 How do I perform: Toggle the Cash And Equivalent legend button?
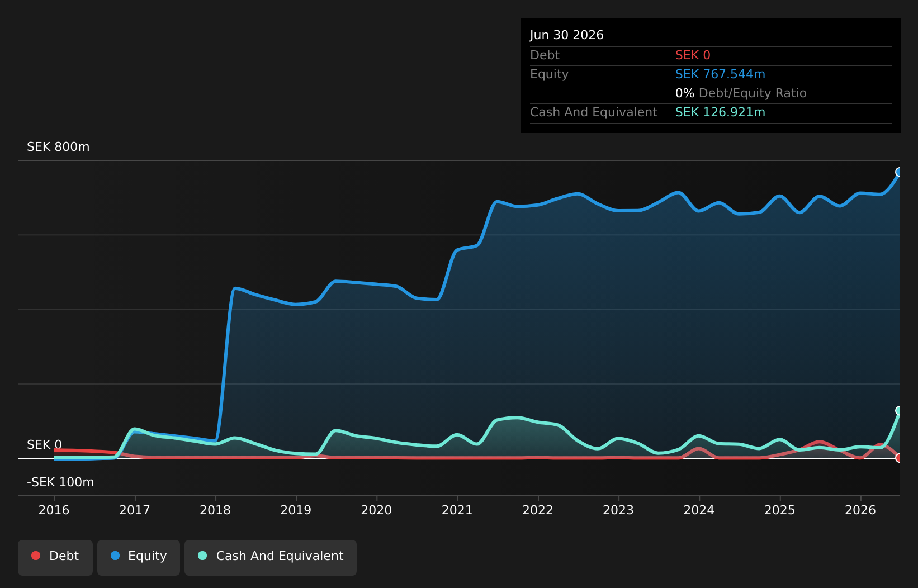[x=271, y=557]
